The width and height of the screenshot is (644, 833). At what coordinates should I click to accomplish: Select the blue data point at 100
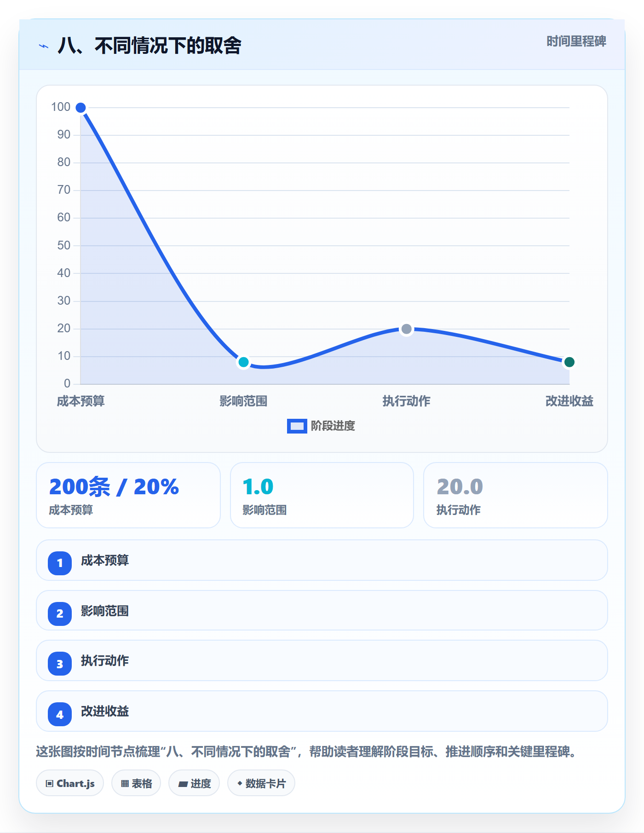(x=80, y=108)
